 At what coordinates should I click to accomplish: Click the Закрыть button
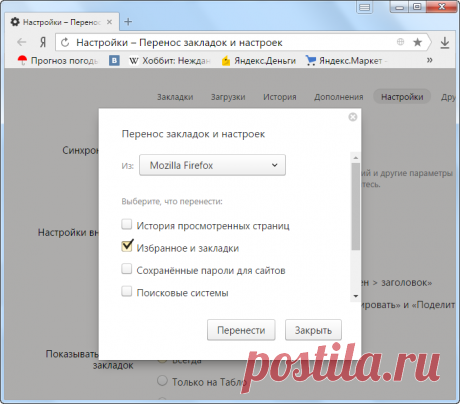click(x=313, y=330)
